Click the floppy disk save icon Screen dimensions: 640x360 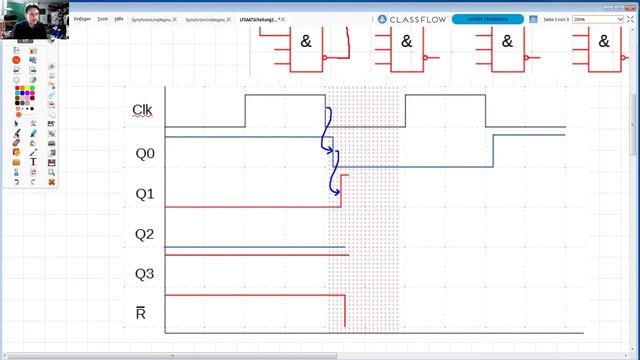[x=51, y=163]
